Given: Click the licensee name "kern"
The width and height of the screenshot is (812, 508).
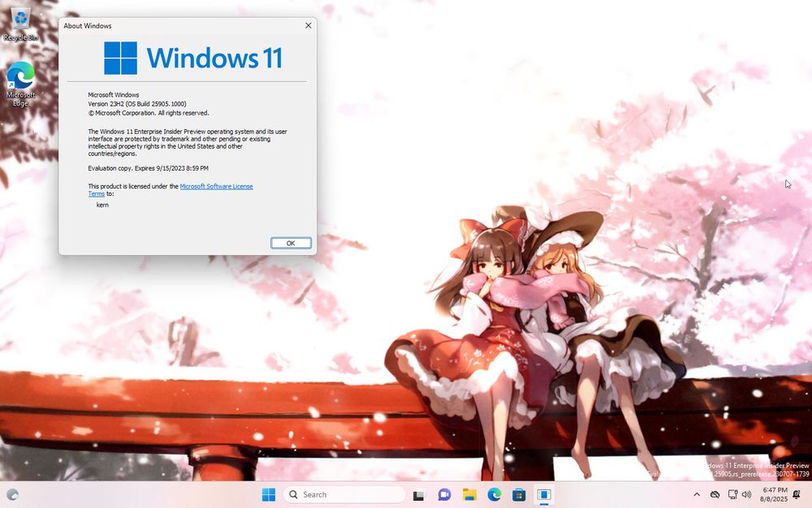Looking at the screenshot, I should 102,205.
